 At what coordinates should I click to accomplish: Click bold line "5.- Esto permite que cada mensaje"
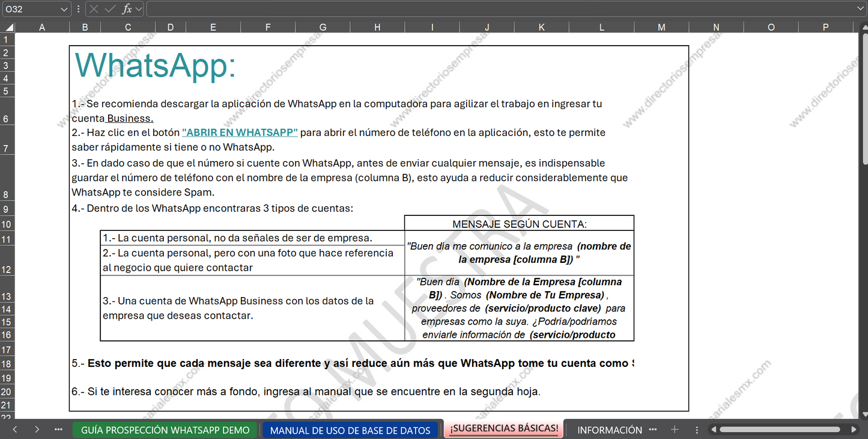pyautogui.click(x=353, y=364)
